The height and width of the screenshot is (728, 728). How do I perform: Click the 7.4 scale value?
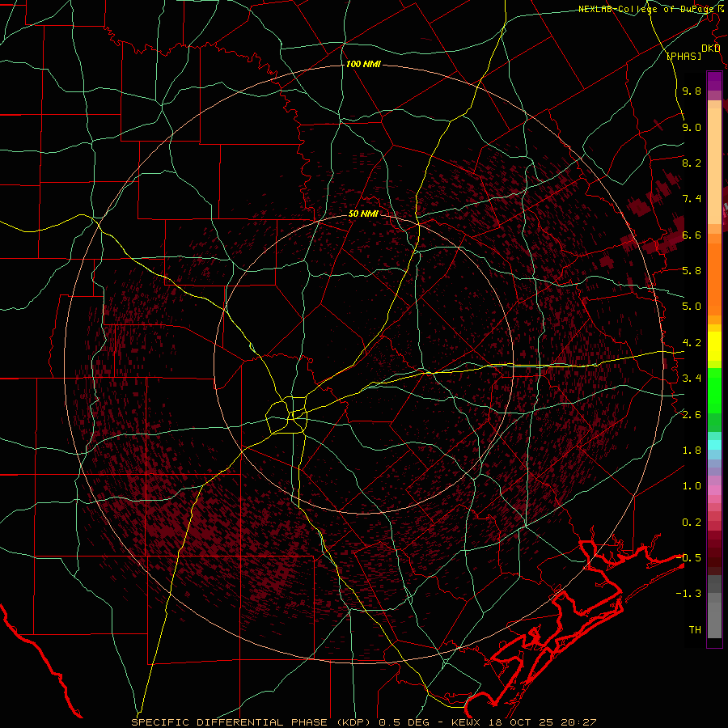(x=692, y=199)
